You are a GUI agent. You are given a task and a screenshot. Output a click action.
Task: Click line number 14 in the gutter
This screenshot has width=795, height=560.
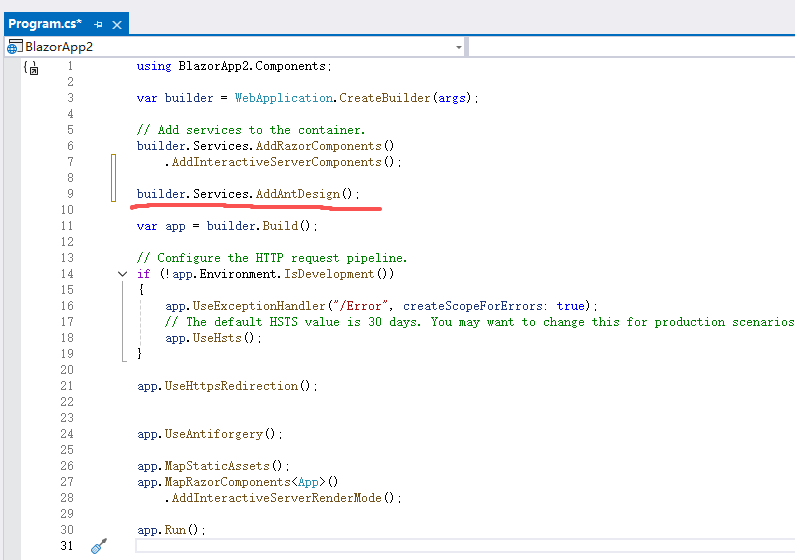(x=67, y=274)
